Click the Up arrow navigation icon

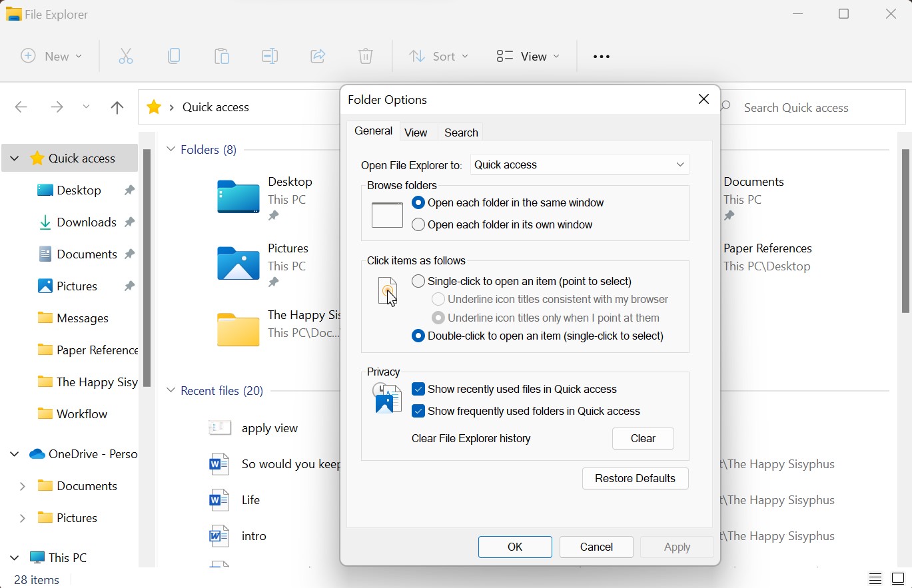[117, 107]
